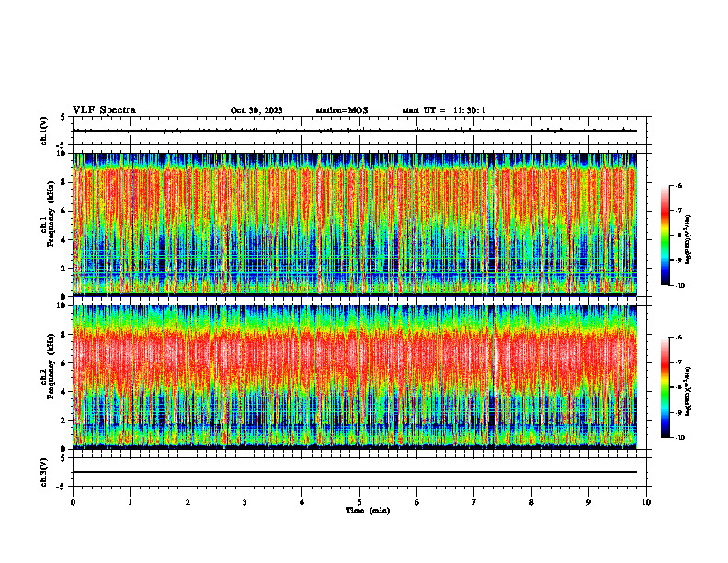
Task: Click the ch.2 spectrogram color scale bar
Action: (x=665, y=387)
